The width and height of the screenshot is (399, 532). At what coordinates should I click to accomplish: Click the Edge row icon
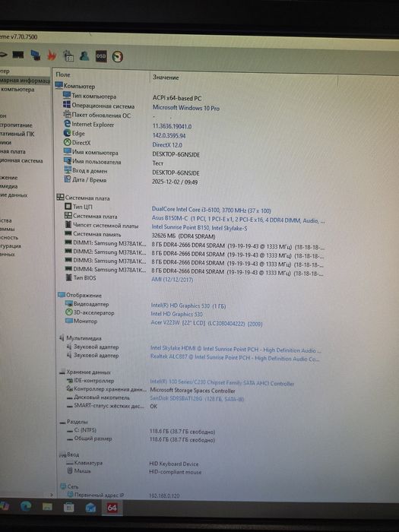pos(67,133)
